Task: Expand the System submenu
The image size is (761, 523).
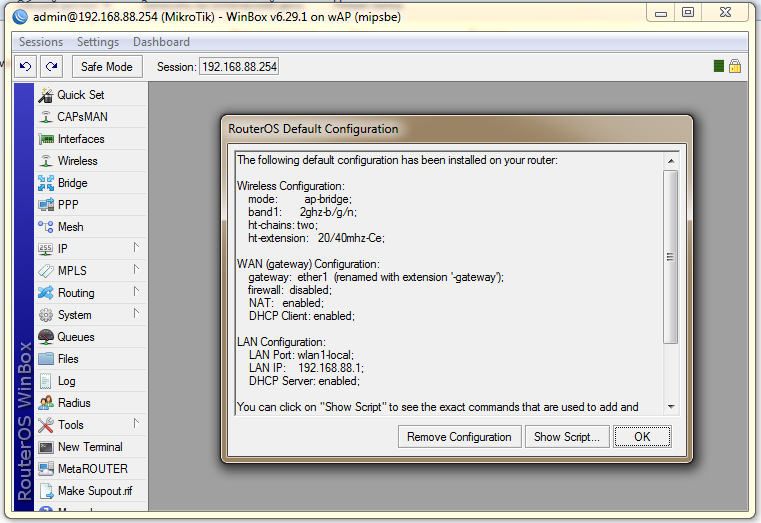Action: pyautogui.click(x=136, y=314)
